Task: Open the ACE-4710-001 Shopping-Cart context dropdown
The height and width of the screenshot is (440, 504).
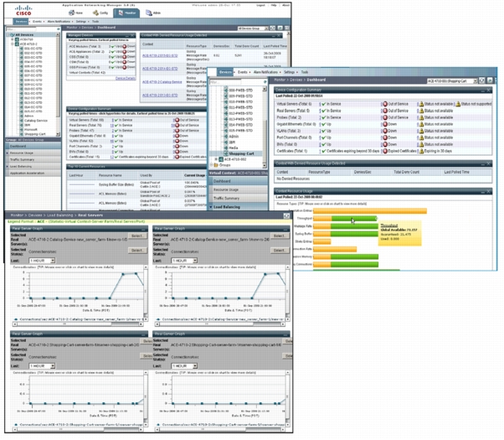Action: tap(452, 81)
